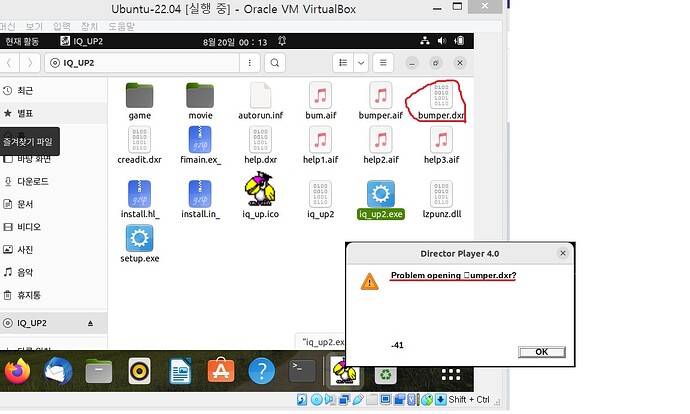Select the fimain.ex_ archive
This screenshot has height=414, width=690.
coord(200,145)
